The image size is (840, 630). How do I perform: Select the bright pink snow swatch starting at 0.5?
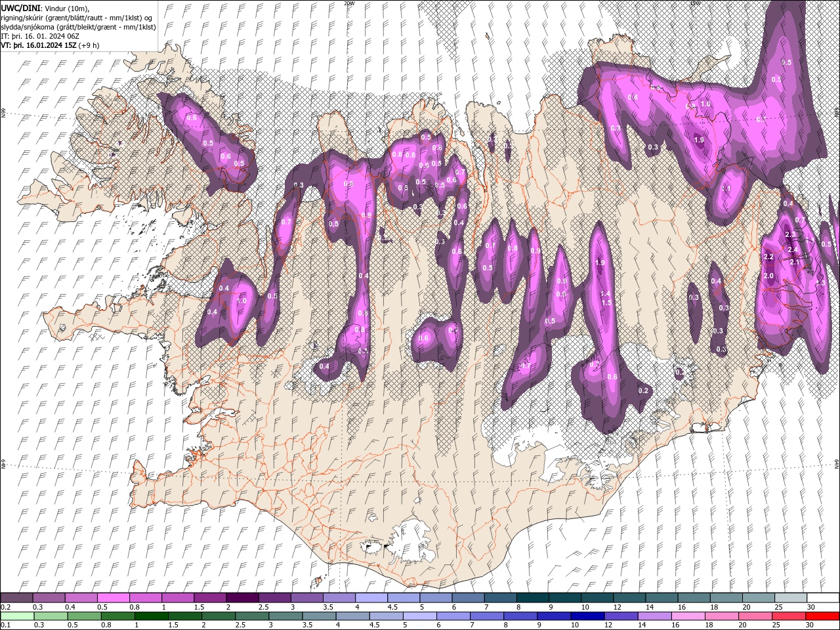113,598
